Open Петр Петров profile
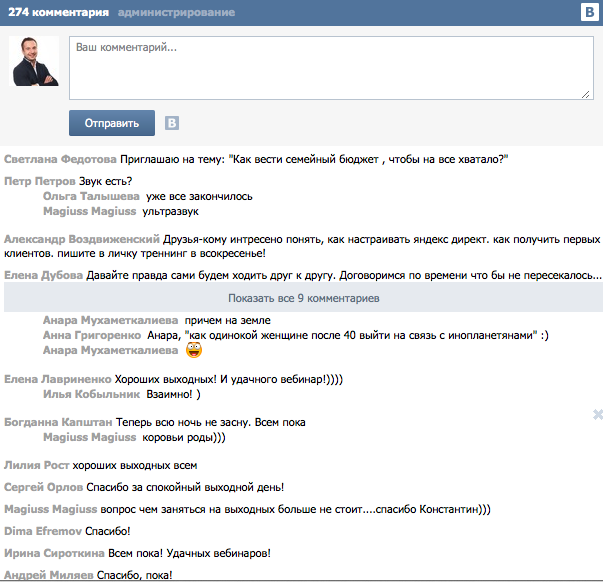The image size is (603, 582). point(40,181)
